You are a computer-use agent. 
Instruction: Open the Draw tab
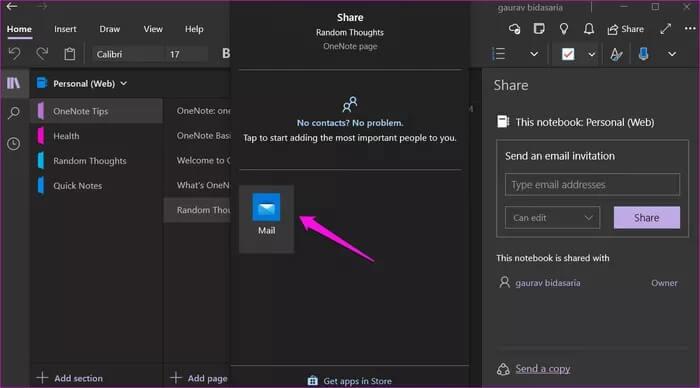[x=109, y=29]
